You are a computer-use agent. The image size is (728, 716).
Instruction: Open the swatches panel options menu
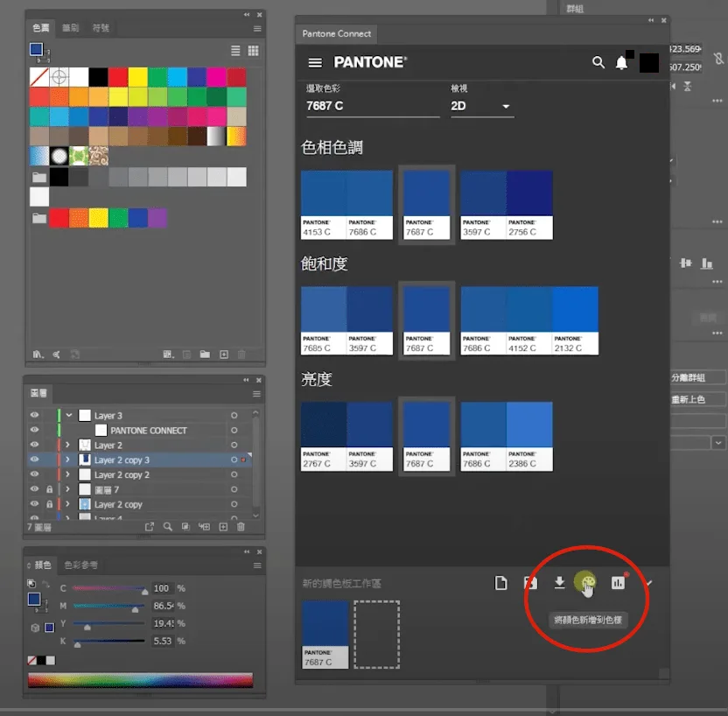(257, 29)
